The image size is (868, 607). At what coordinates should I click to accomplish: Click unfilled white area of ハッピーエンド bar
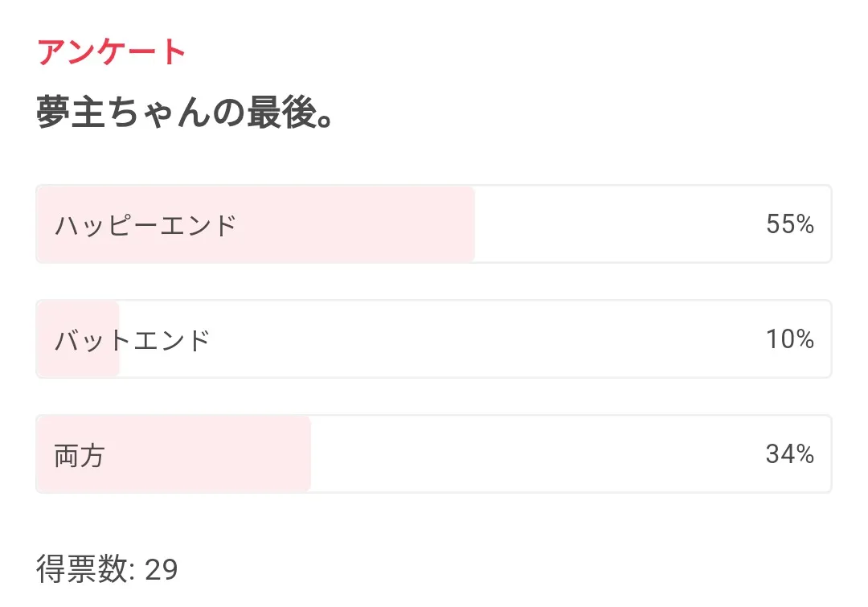click(x=611, y=224)
